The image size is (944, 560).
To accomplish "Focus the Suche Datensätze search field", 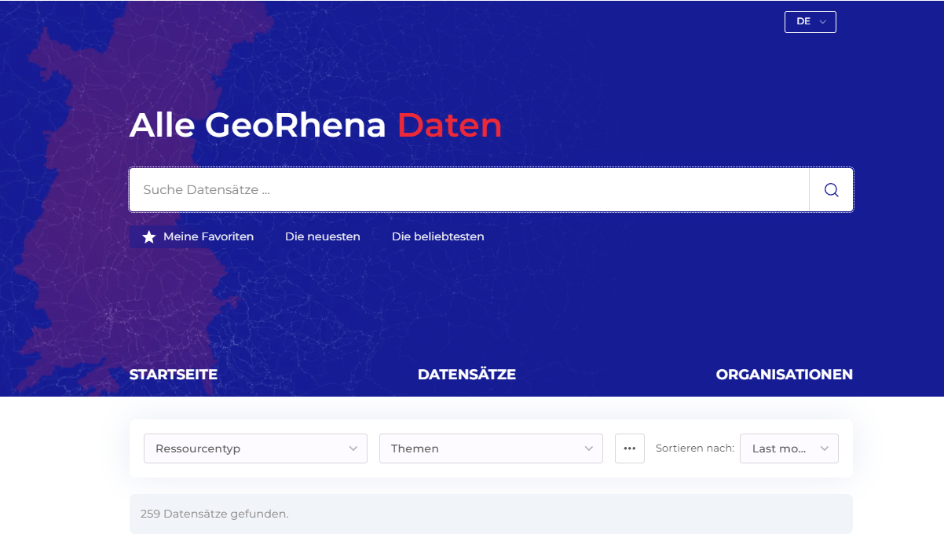I will (469, 190).
